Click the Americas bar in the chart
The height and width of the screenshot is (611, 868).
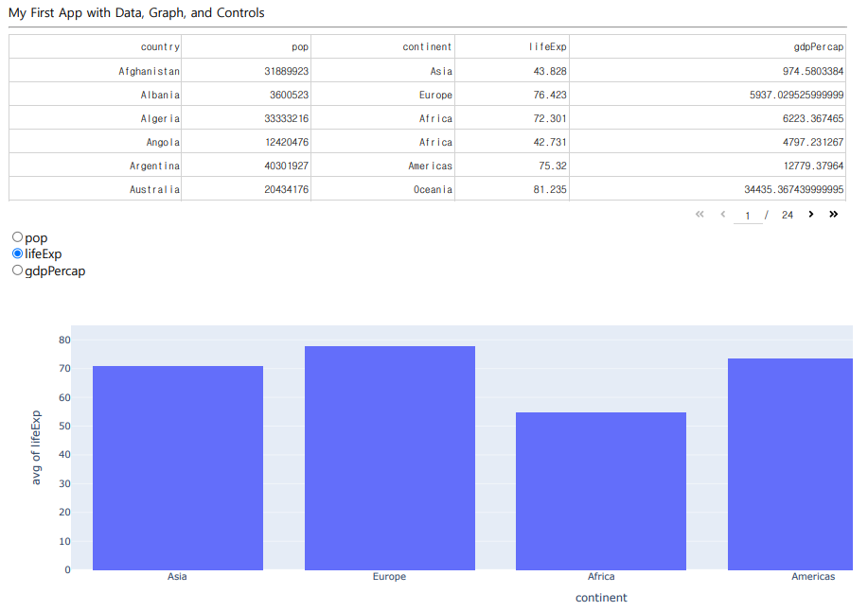point(790,464)
